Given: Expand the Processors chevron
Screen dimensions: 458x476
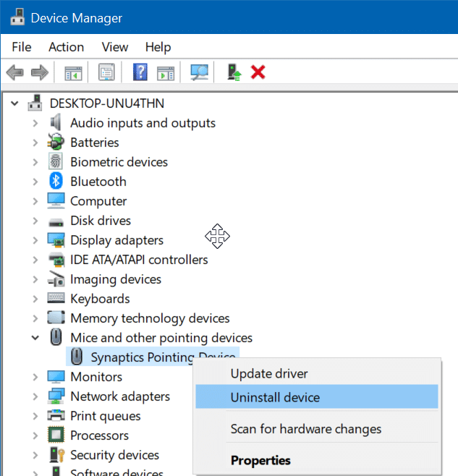Looking at the screenshot, I should click(35, 435).
